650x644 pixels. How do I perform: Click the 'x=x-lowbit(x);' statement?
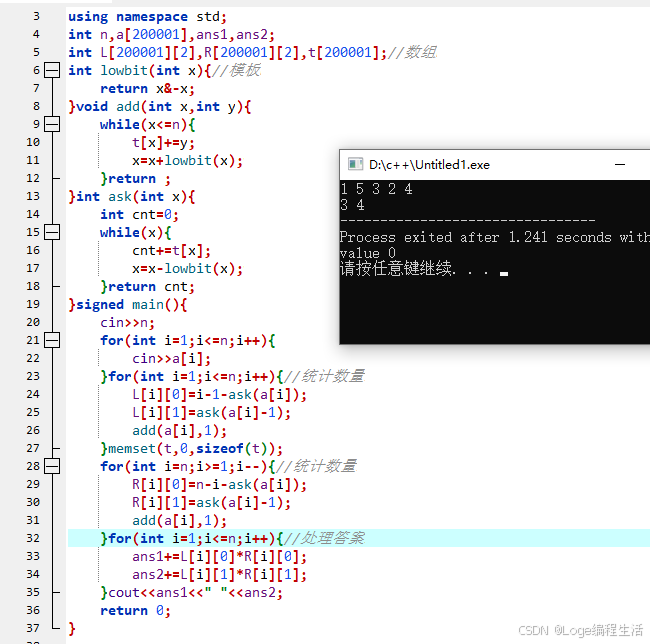click(187, 269)
